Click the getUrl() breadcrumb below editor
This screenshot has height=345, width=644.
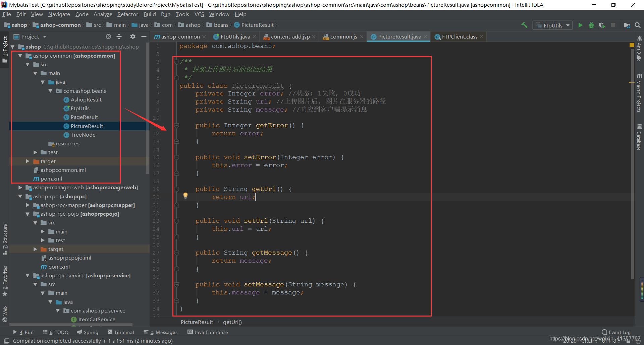click(x=232, y=322)
